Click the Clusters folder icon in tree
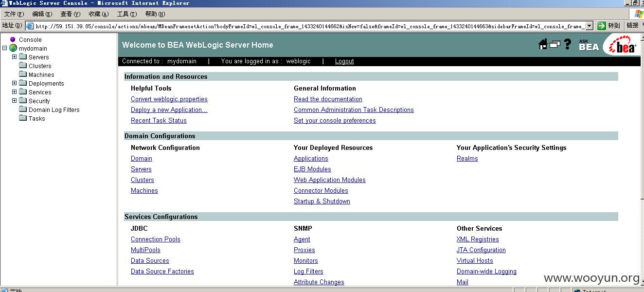Viewport: 644px width, 292px height. tap(23, 66)
